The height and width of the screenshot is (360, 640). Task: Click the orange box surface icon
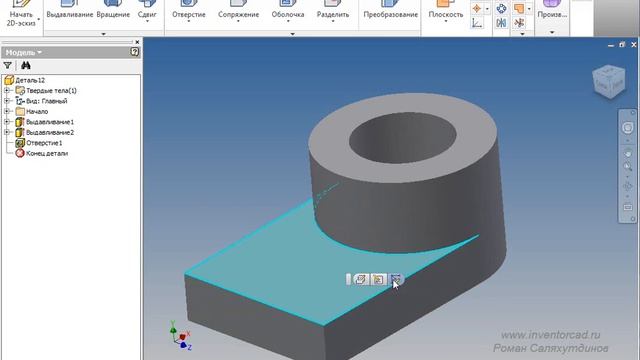coord(519,8)
